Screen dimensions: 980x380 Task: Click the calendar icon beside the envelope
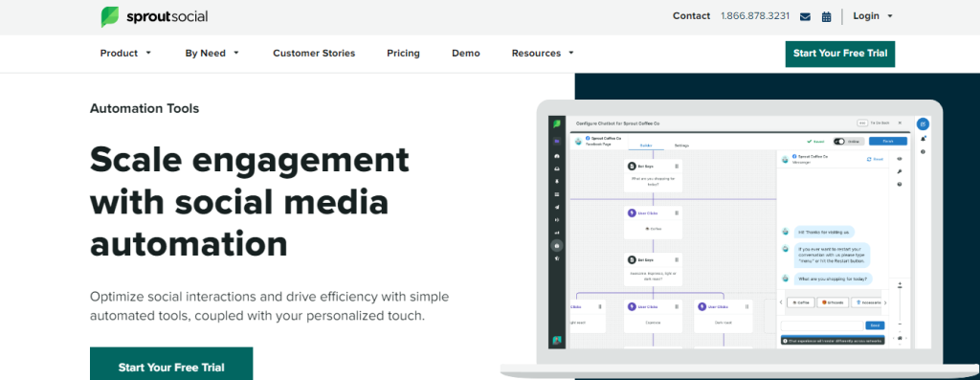[826, 17]
